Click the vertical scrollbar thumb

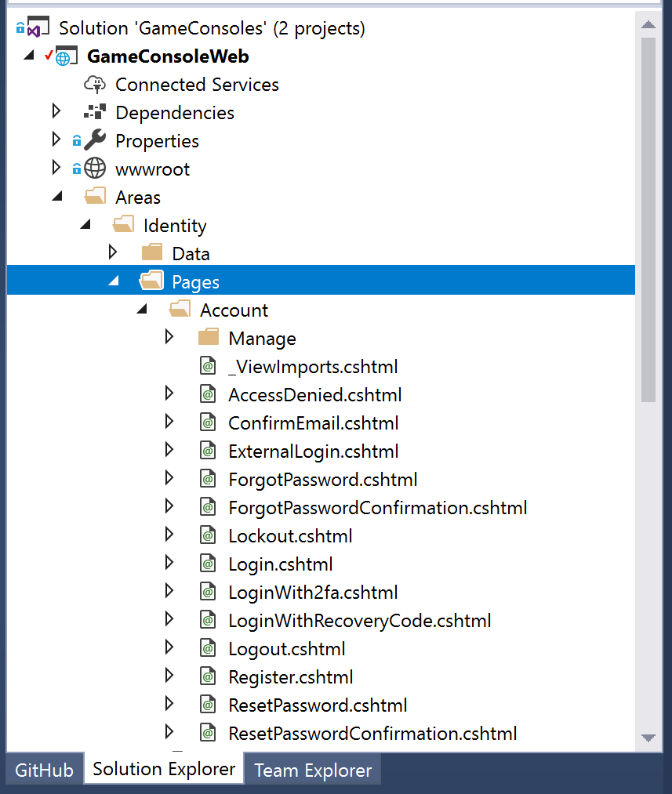648,219
